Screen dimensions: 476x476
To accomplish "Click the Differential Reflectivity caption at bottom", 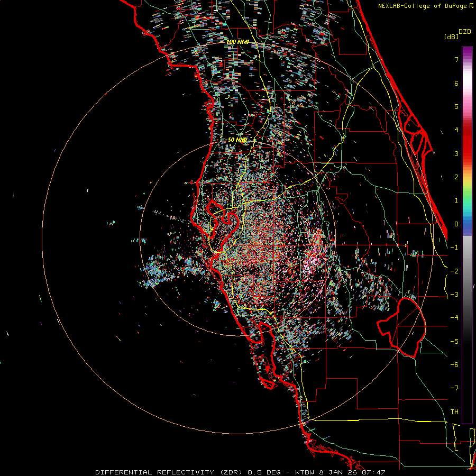I will pos(240,472).
